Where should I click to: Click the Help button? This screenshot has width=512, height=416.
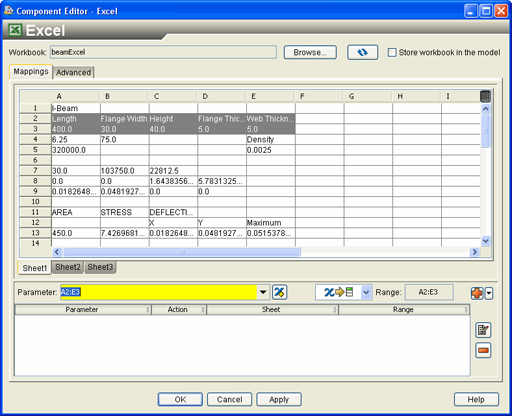476,399
